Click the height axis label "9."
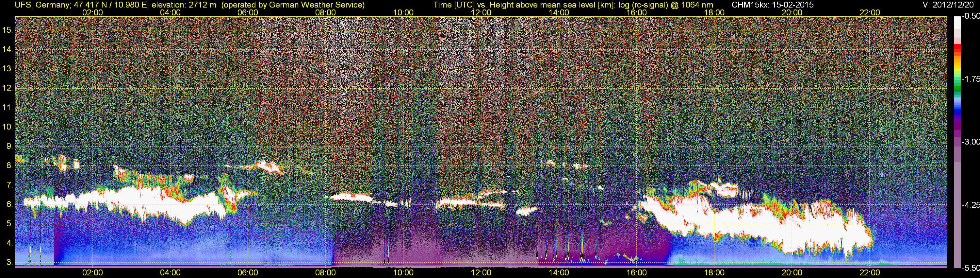Viewport: 980px width, 278px height. point(9,146)
